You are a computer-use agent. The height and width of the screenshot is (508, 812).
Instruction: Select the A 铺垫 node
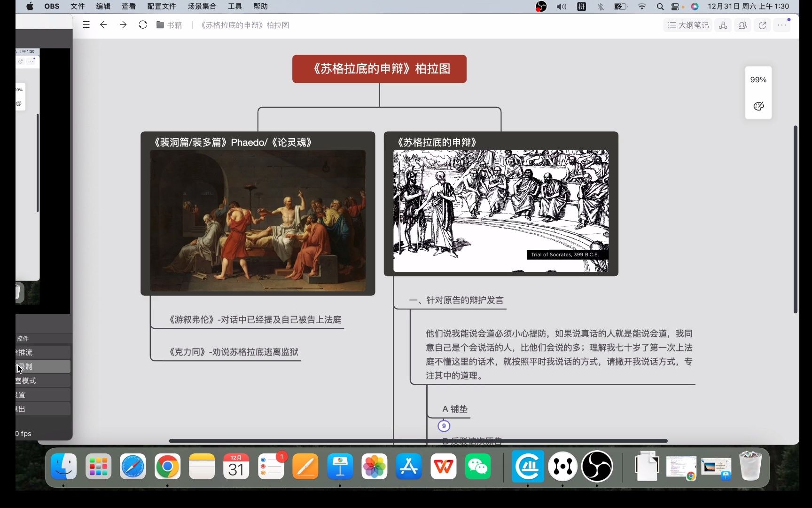coord(455,409)
